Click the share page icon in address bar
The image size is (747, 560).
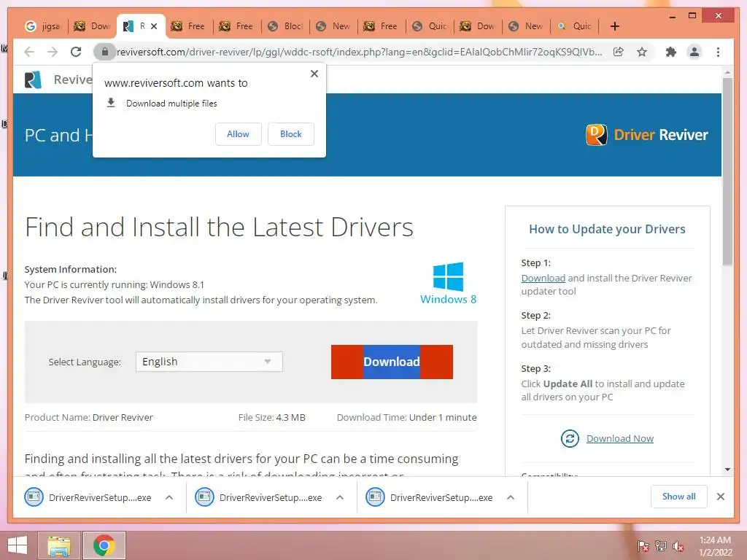coord(619,52)
